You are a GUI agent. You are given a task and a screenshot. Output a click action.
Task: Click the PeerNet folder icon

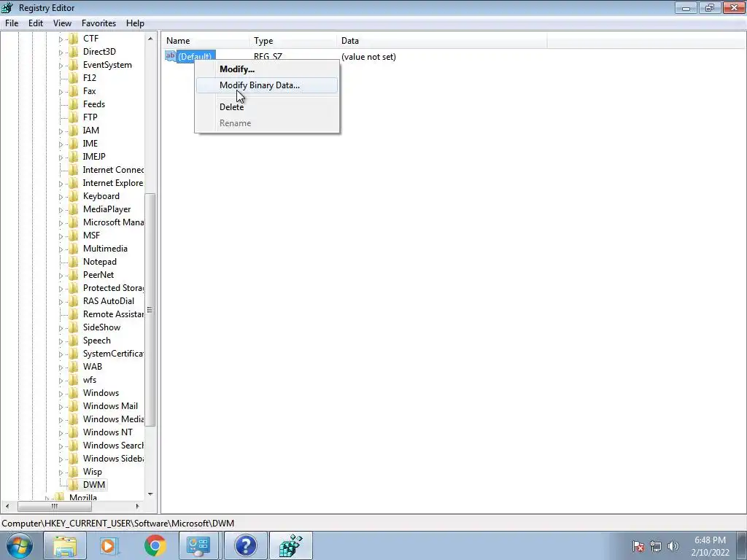tap(74, 275)
